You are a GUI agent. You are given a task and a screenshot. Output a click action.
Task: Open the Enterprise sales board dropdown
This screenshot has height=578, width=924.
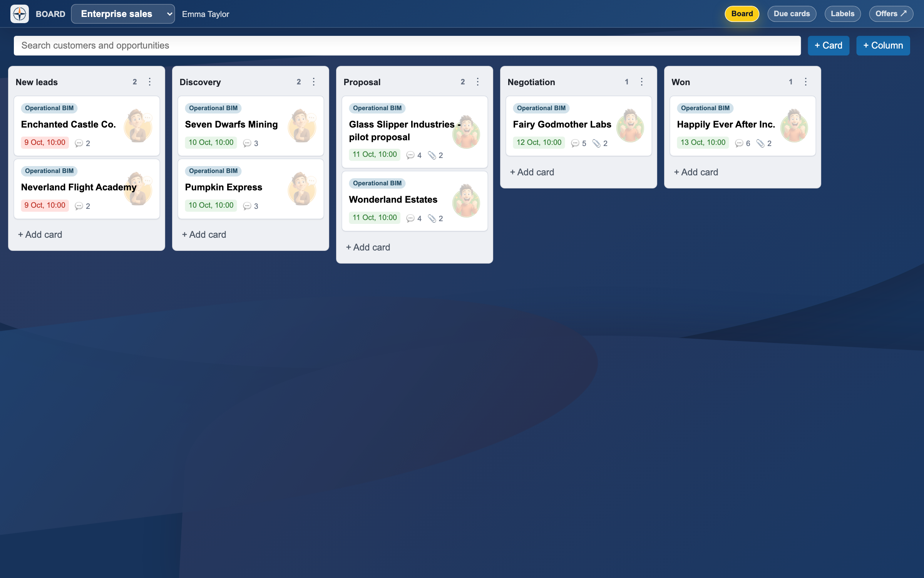tap(123, 14)
